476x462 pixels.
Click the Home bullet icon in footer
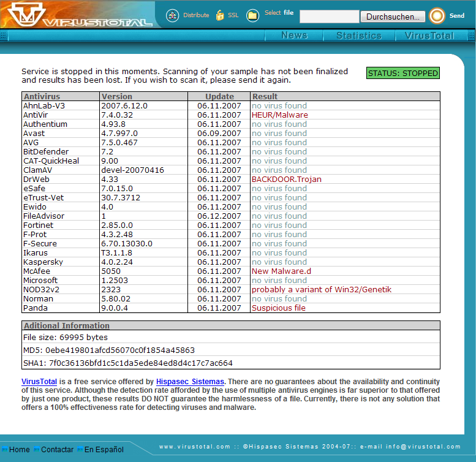tap(4, 449)
